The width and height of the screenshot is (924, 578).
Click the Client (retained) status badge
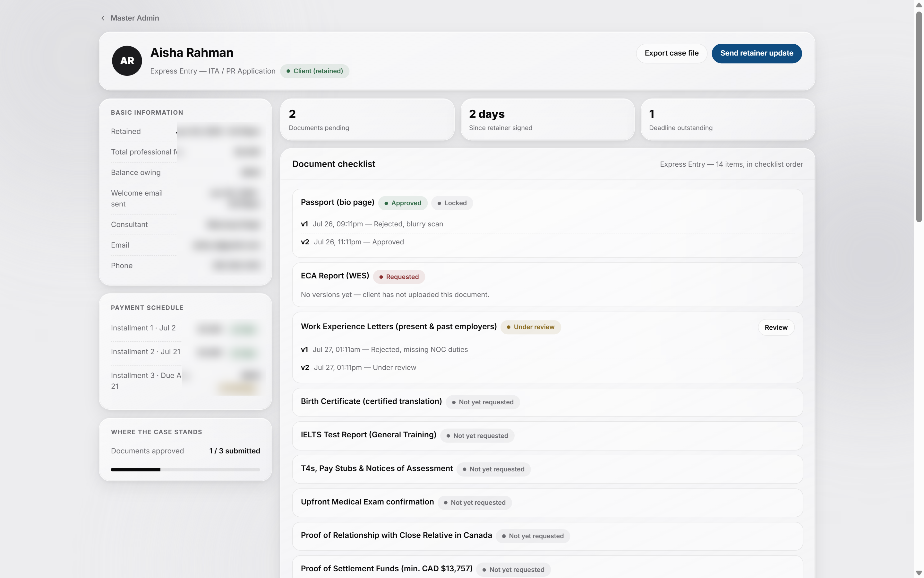tap(315, 71)
